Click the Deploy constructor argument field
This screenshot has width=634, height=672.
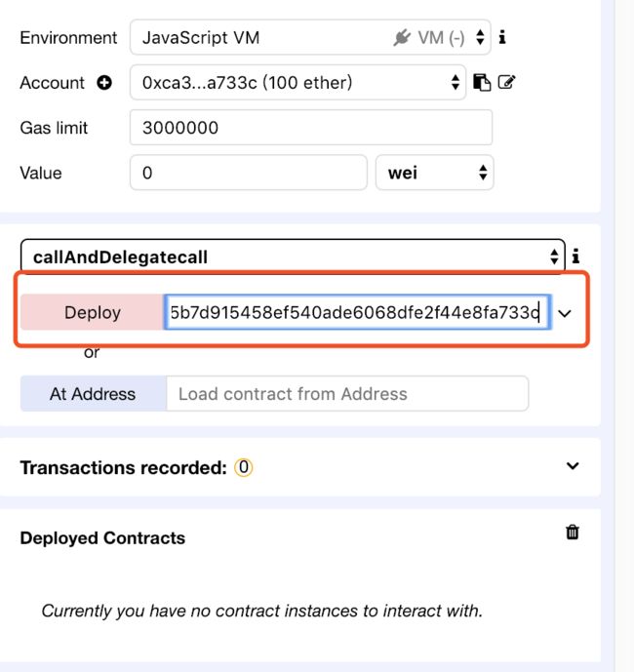click(x=358, y=312)
